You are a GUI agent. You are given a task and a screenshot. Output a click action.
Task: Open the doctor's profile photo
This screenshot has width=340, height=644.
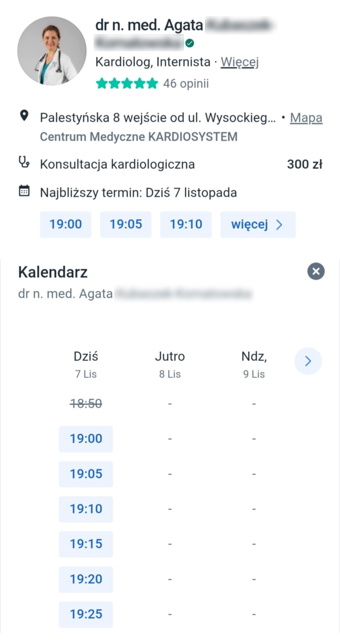[52, 51]
